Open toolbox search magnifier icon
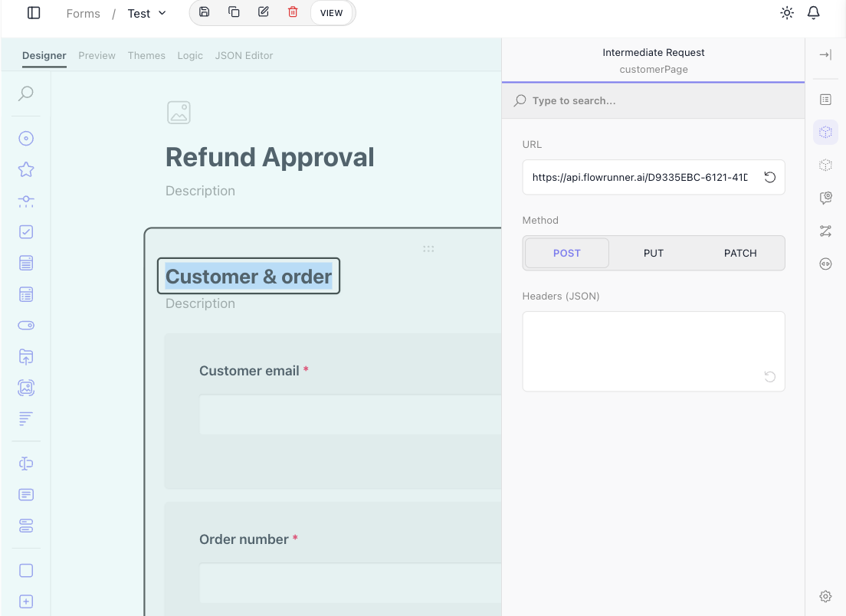 point(26,94)
